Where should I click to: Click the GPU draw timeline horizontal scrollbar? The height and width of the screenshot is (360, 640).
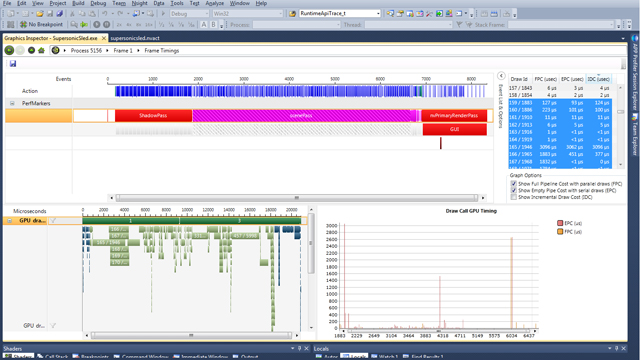(x=191, y=336)
